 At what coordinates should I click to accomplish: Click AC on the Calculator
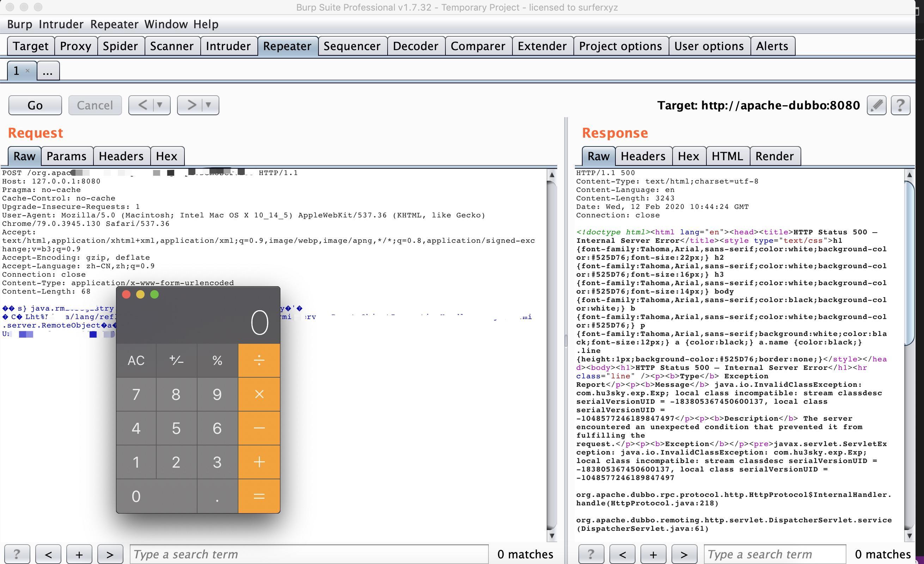click(136, 360)
